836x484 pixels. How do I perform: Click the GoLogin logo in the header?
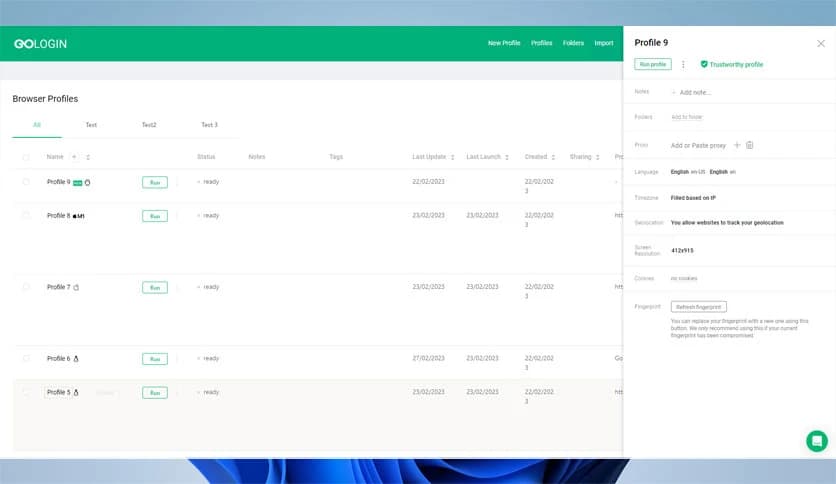click(x=41, y=44)
